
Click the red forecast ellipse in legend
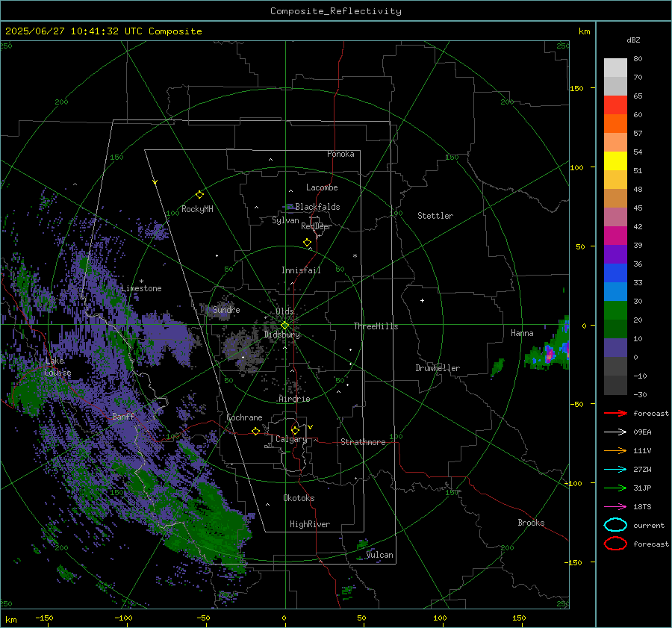(615, 544)
